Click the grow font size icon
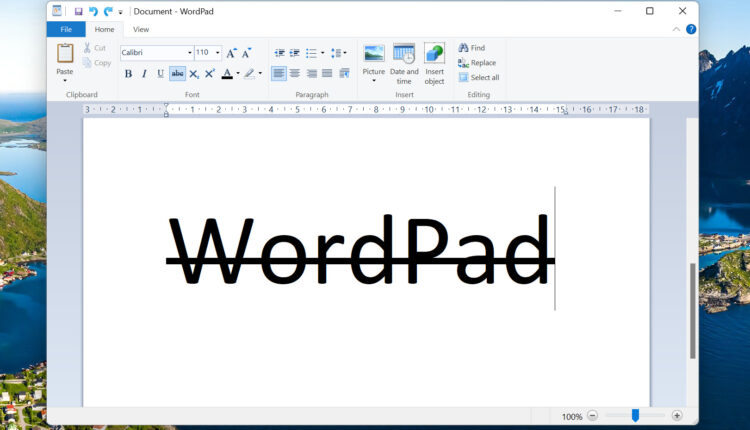Screen dimensions: 750x430 (231, 53)
